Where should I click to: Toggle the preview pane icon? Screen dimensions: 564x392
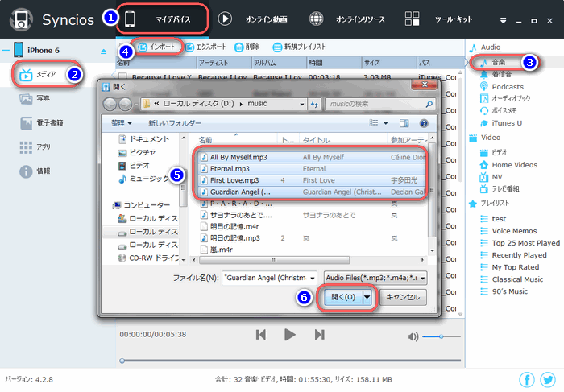(404, 123)
